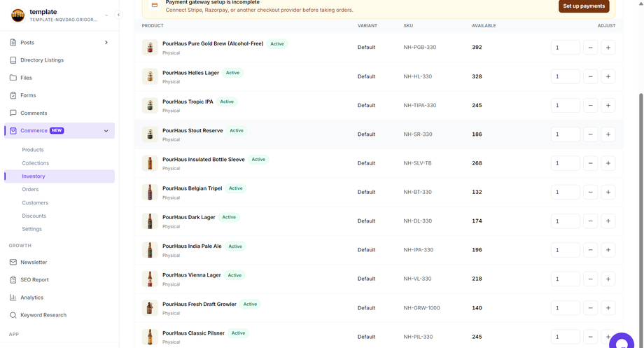This screenshot has height=348, width=644.
Task: Click the Files folder icon
Action: [13, 78]
